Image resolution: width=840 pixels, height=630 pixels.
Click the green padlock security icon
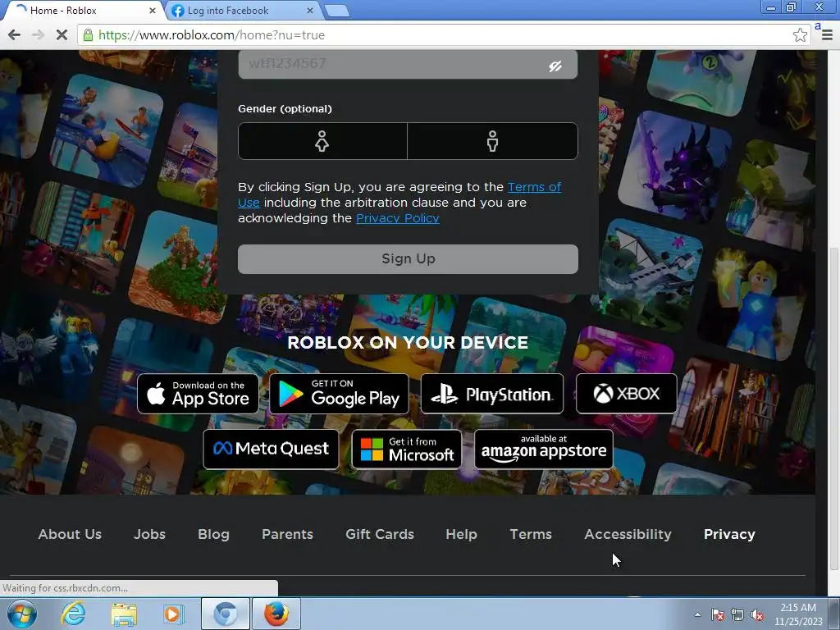[88, 35]
